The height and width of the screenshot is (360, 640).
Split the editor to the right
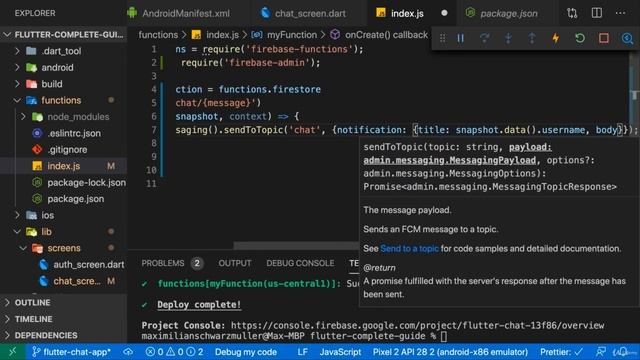pyautogui.click(x=597, y=13)
